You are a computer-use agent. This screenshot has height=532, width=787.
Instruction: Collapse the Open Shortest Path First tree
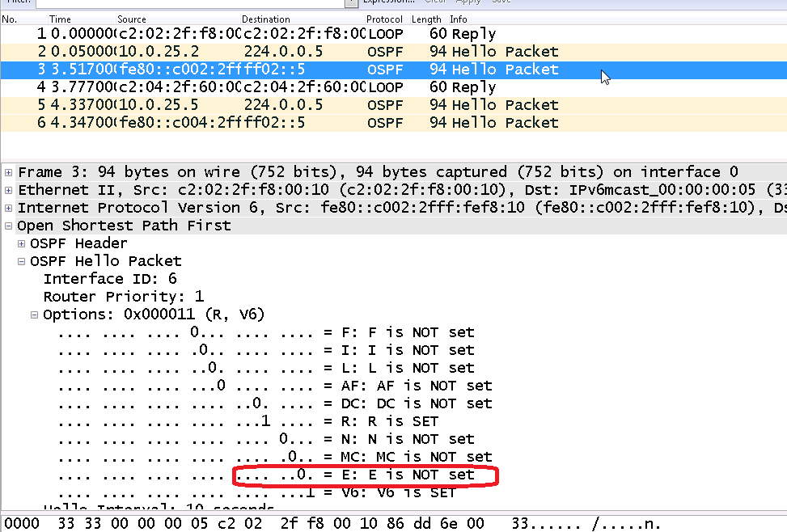pos(9,226)
